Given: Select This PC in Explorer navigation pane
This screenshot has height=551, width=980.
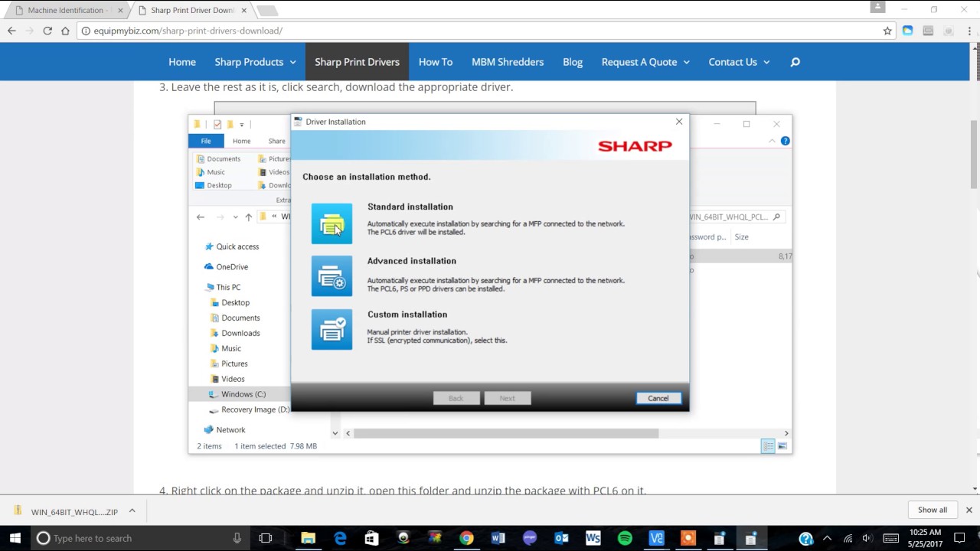Looking at the screenshot, I should (222, 287).
